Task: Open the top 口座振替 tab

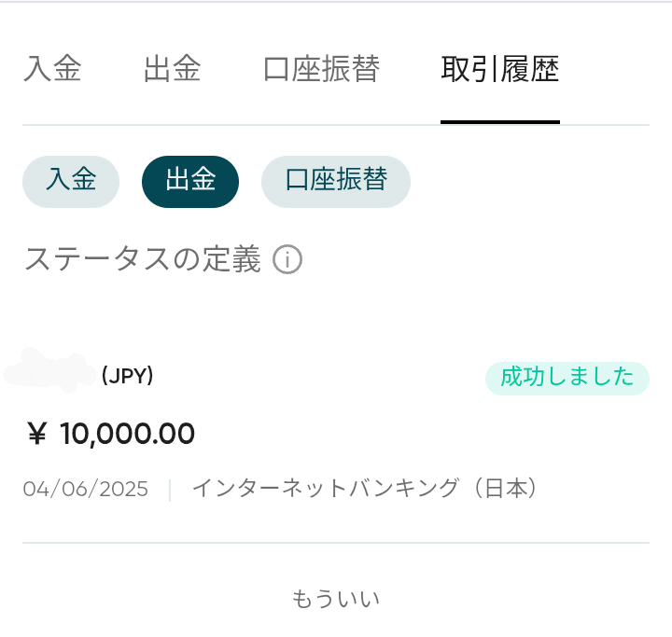Action: 321,68
